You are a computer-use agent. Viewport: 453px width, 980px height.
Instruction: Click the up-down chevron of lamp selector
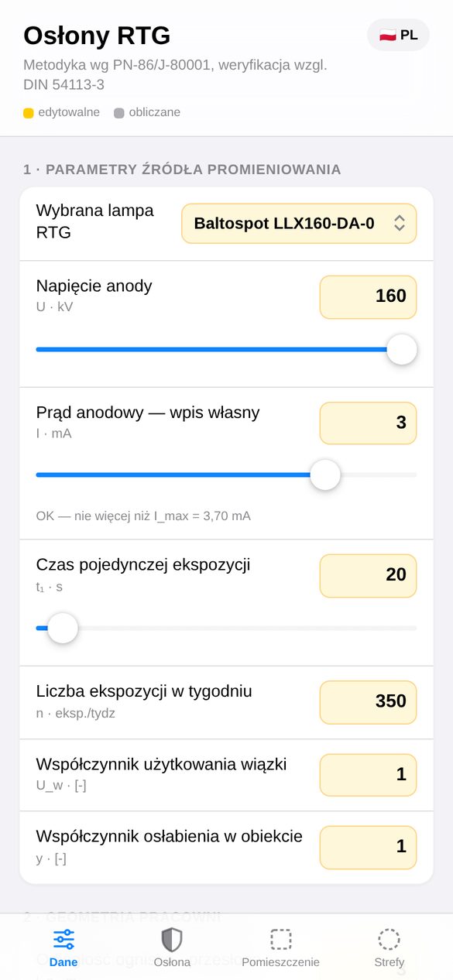click(400, 224)
